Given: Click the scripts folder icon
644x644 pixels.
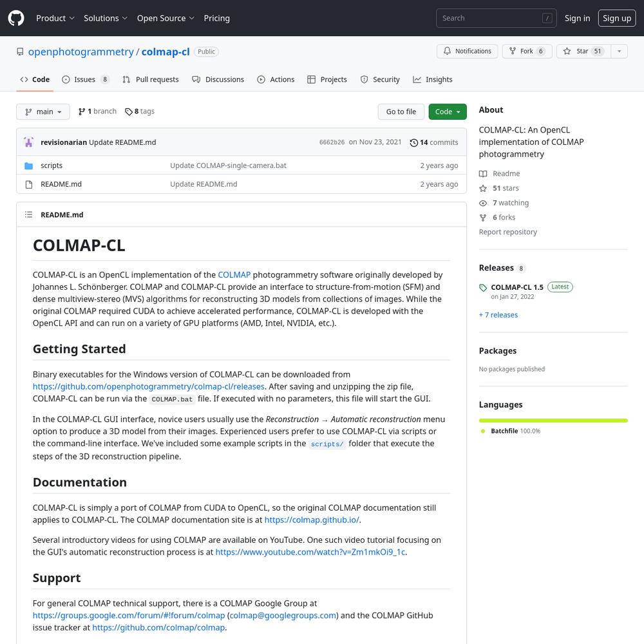Looking at the screenshot, I should (29, 166).
